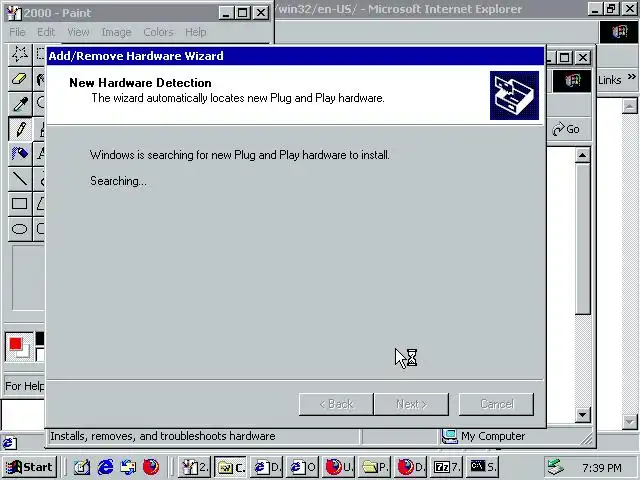
Task: Switch to the folder "P." taskbar button
Action: [x=374, y=467]
